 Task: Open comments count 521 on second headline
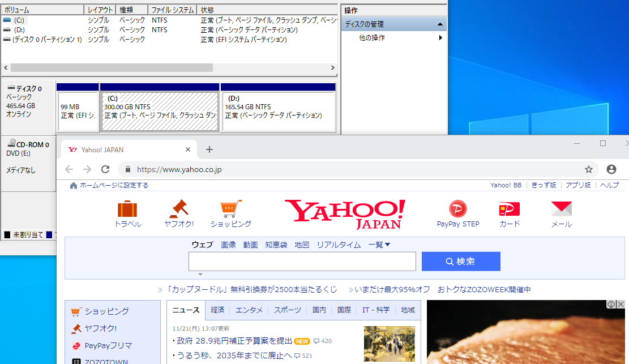point(303,356)
